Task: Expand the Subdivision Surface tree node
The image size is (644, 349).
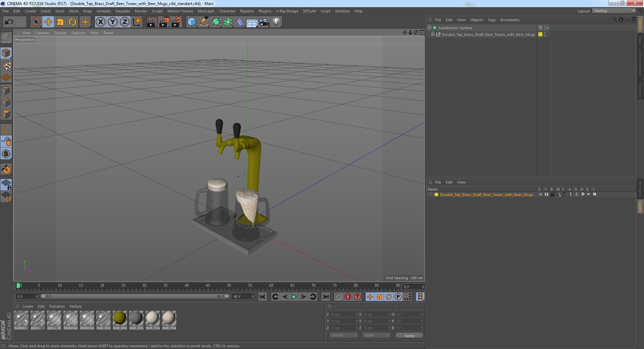Action: point(429,28)
